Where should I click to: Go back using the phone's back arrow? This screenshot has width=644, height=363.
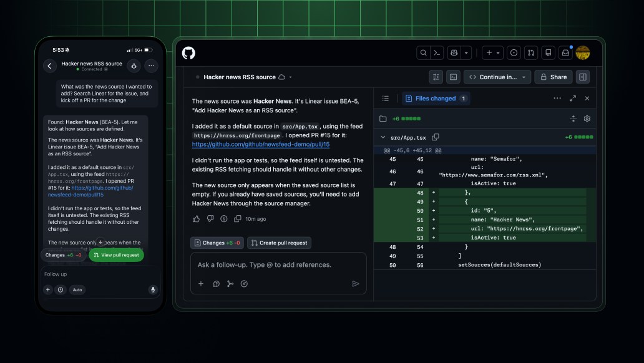coord(50,65)
